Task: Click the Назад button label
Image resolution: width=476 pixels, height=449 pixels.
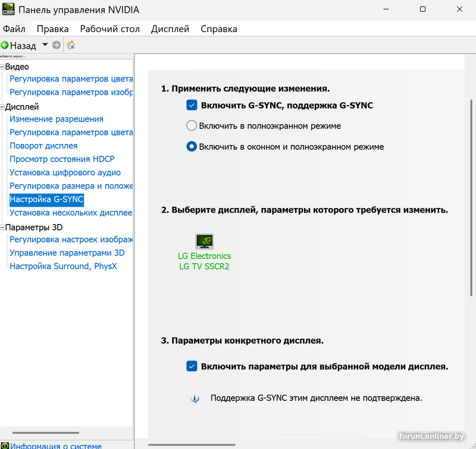Action: pyautogui.click(x=23, y=46)
